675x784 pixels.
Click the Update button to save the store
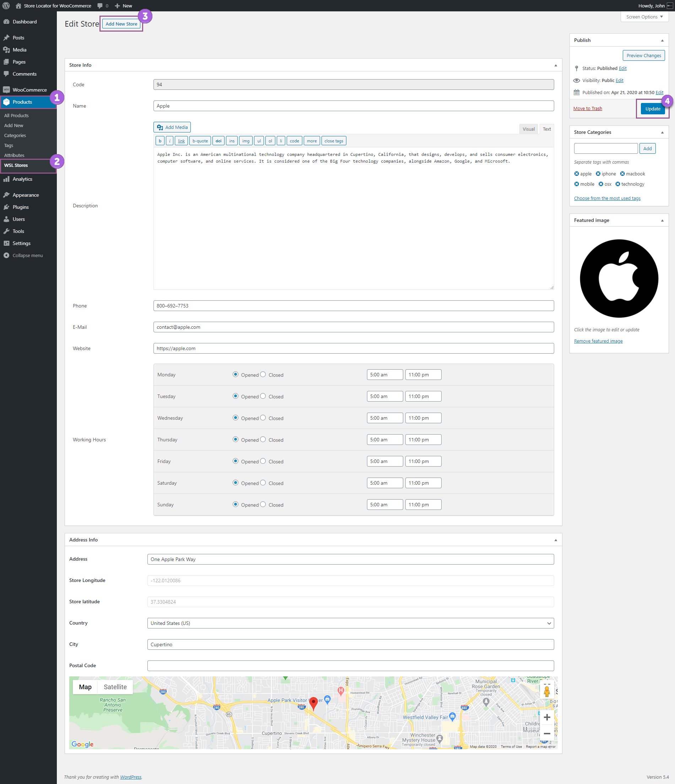point(653,109)
